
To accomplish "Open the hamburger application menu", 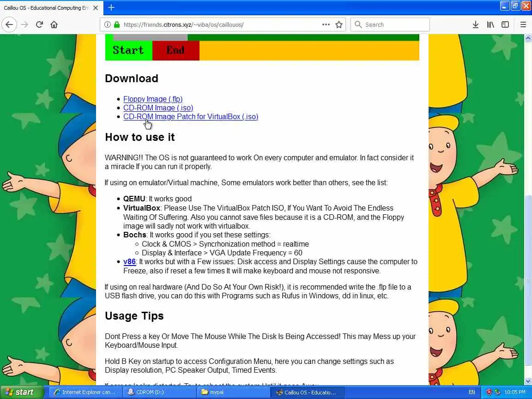I will pos(523,24).
